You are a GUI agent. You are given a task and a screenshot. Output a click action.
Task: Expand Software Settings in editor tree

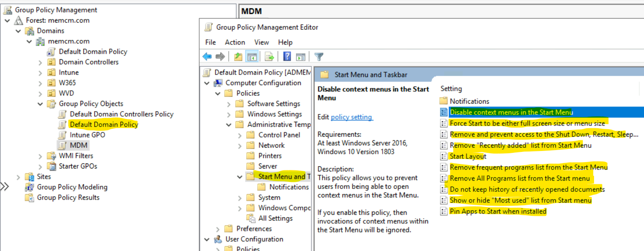click(229, 104)
